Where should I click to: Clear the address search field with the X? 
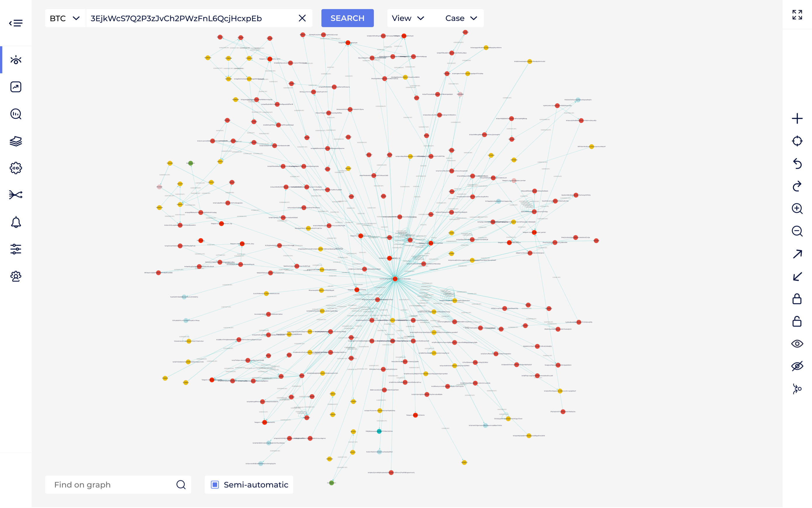(302, 18)
